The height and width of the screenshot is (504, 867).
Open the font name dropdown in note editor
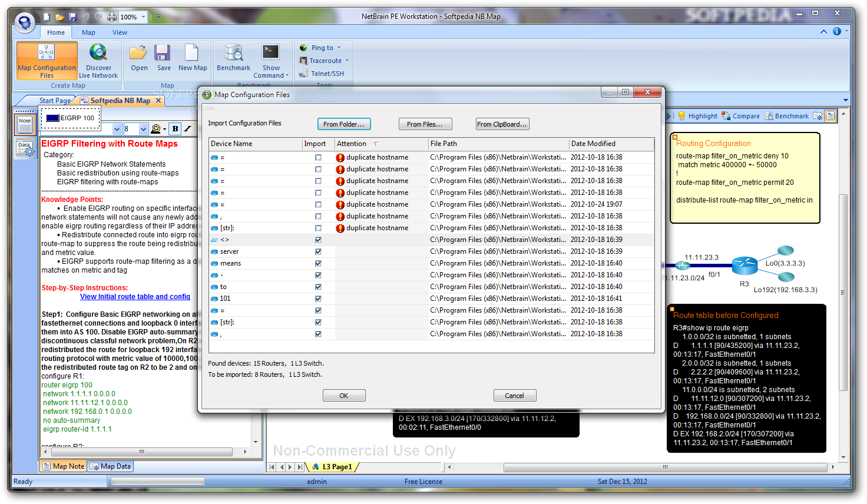117,129
